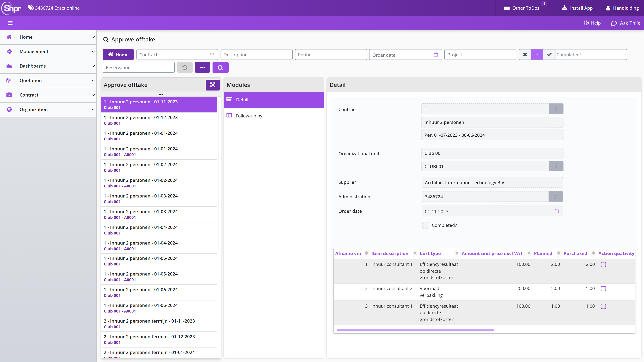Click the Shpr logo

pos(11,8)
